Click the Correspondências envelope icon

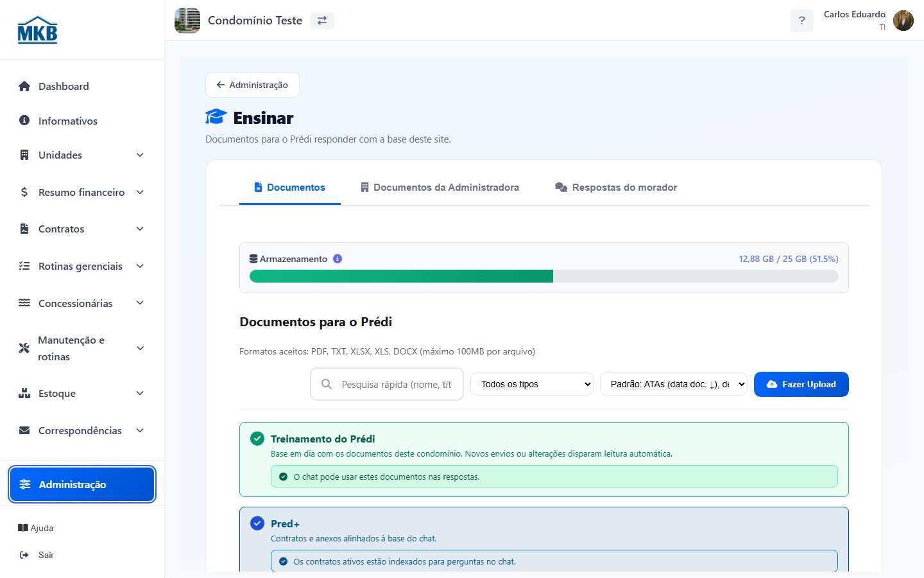coord(24,430)
